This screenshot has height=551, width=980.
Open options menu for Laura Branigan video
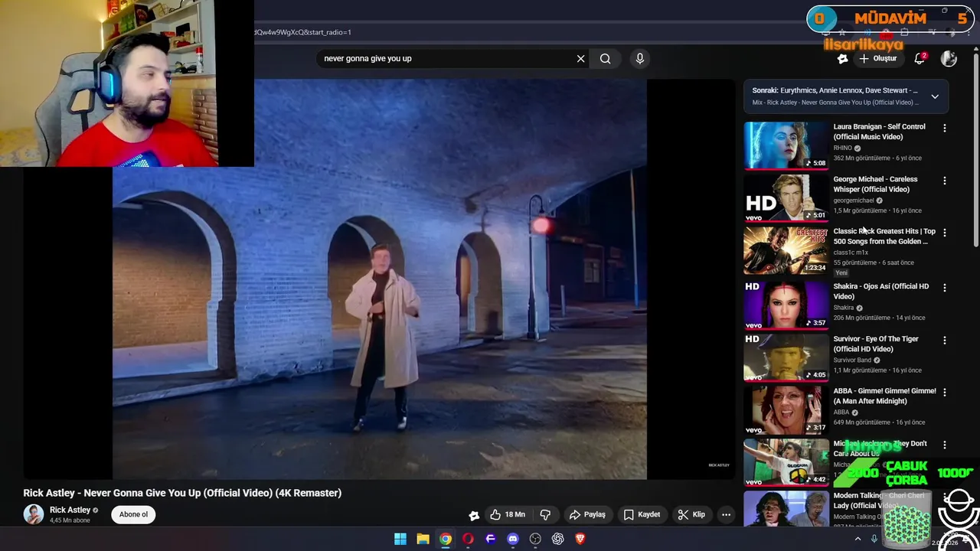pos(944,129)
